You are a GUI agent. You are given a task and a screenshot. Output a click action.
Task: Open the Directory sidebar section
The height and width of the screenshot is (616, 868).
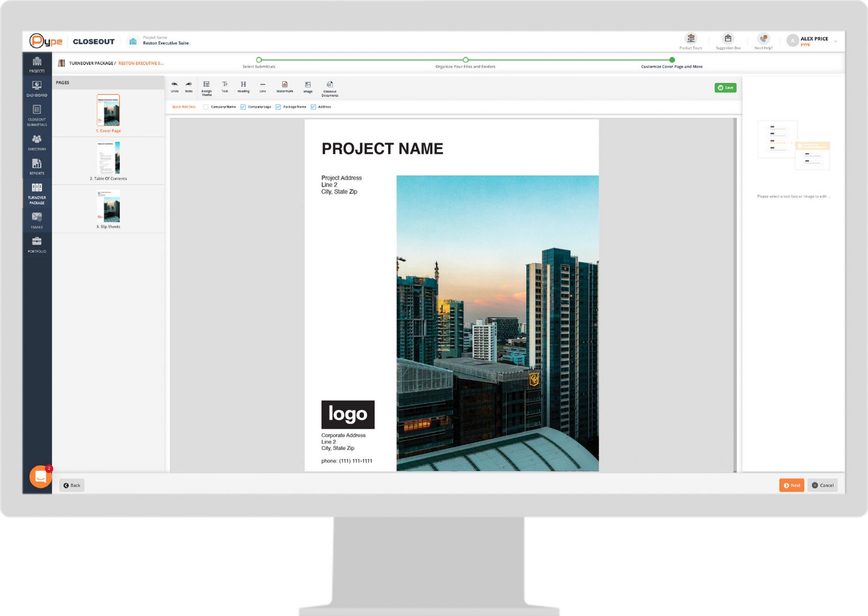click(x=37, y=142)
